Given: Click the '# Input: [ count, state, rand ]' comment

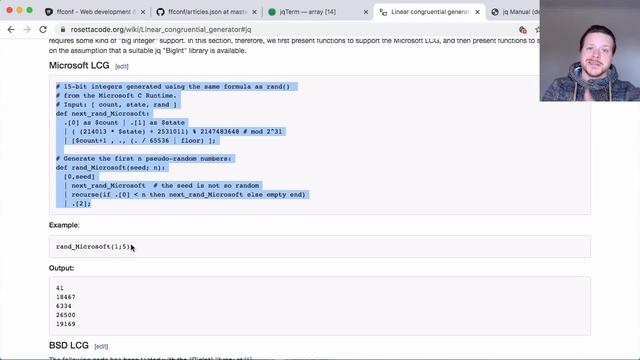Looking at the screenshot, I should click(x=116, y=104).
